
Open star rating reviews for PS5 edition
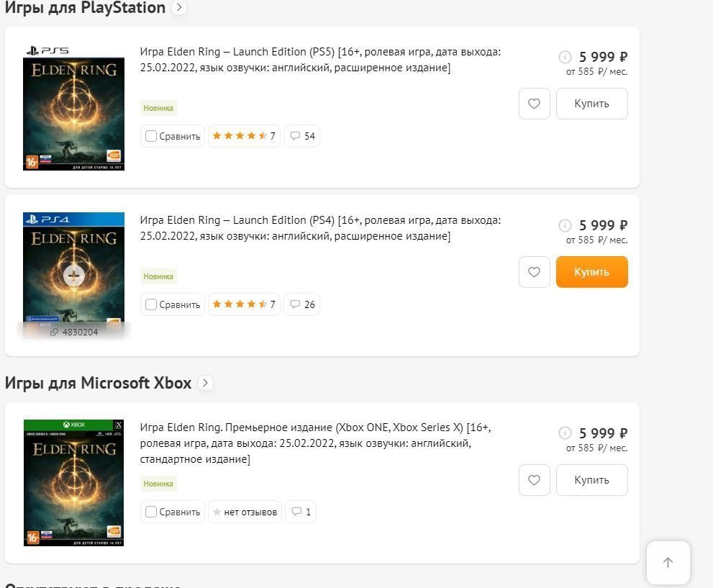tap(244, 136)
